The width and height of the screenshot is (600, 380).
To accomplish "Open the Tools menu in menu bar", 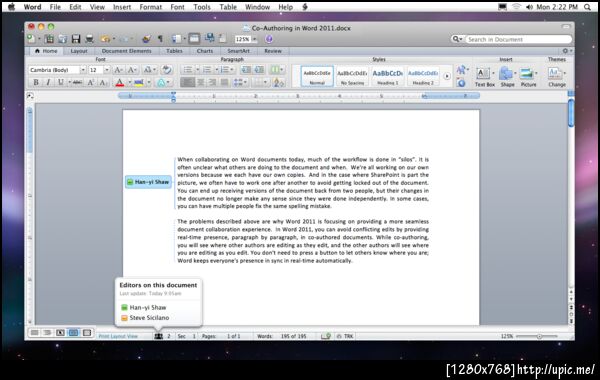I will 202,7.
